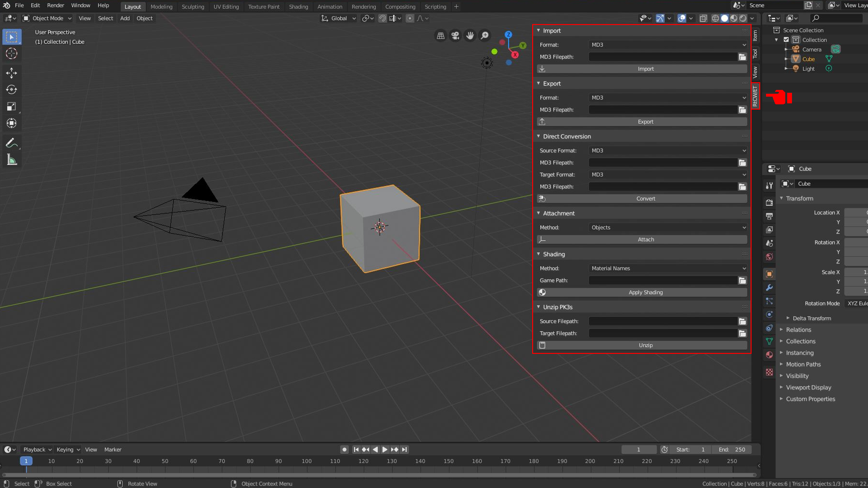Expand the Viewport Display section
This screenshot has height=488, width=868.
pos(808,388)
